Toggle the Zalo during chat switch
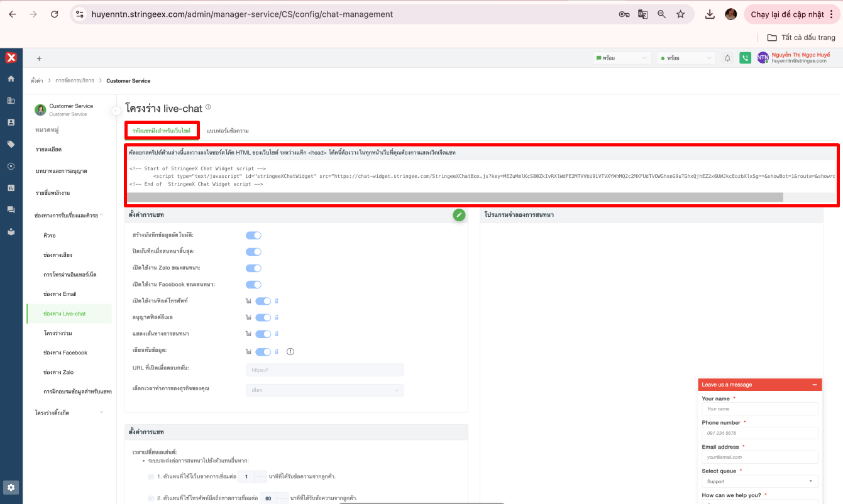 (x=253, y=268)
